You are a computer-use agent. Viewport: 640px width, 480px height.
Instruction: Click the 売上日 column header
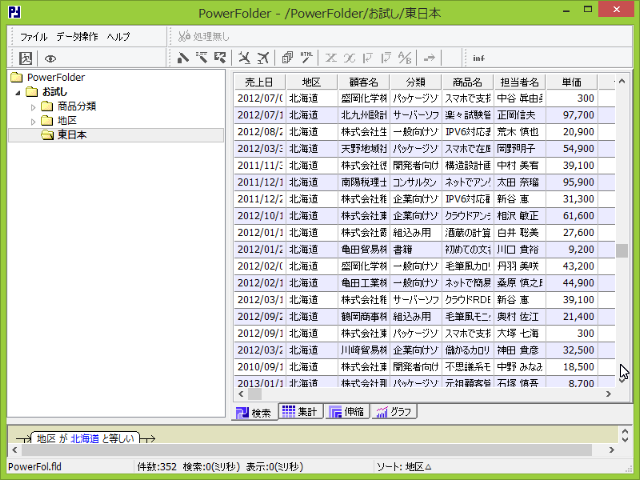[260, 82]
